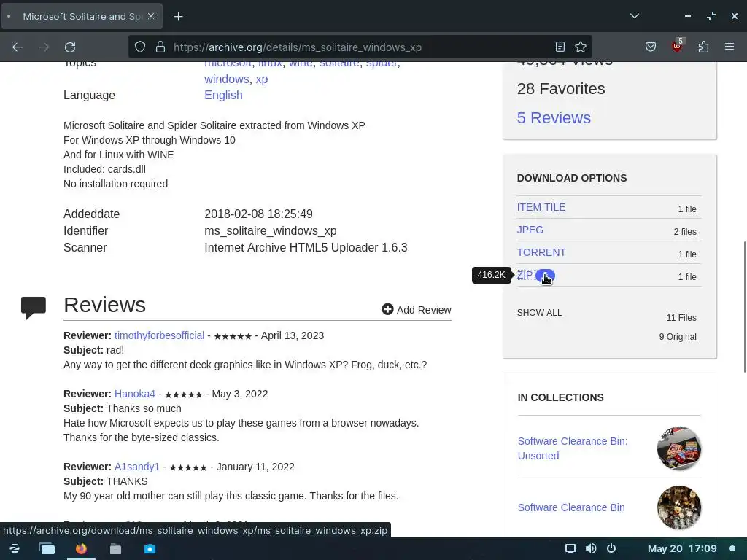This screenshot has height=560, width=747.
Task: Toggle reader view icon
Action: [x=560, y=47]
